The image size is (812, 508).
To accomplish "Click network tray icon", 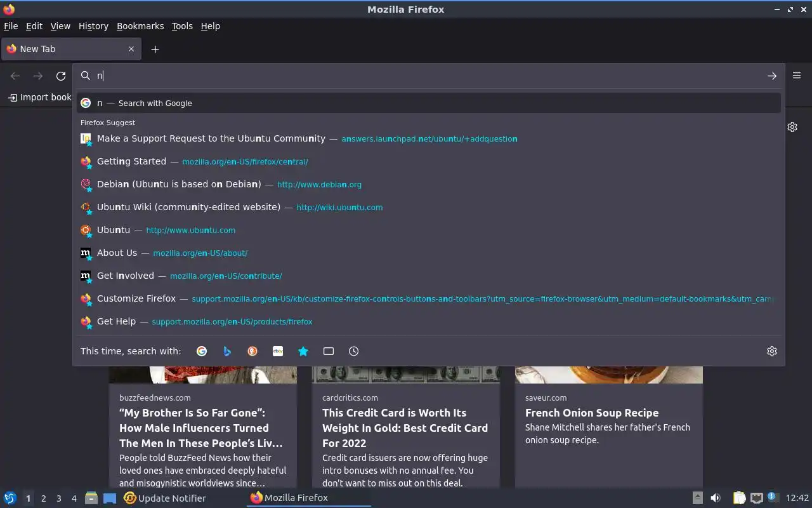I will coord(756,498).
